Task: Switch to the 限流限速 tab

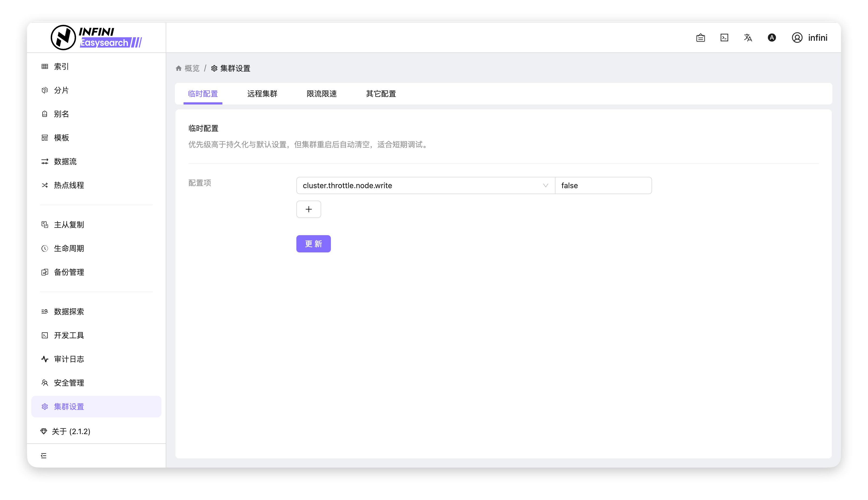Action: coord(322,94)
